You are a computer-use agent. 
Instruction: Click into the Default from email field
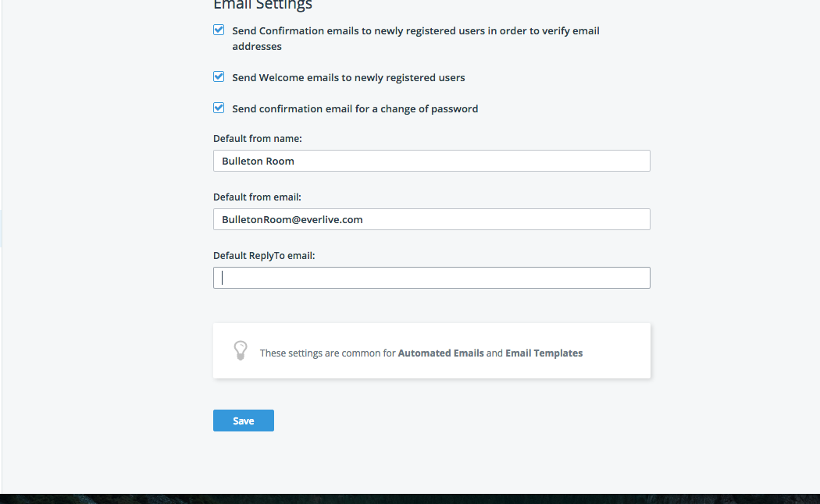(431, 219)
